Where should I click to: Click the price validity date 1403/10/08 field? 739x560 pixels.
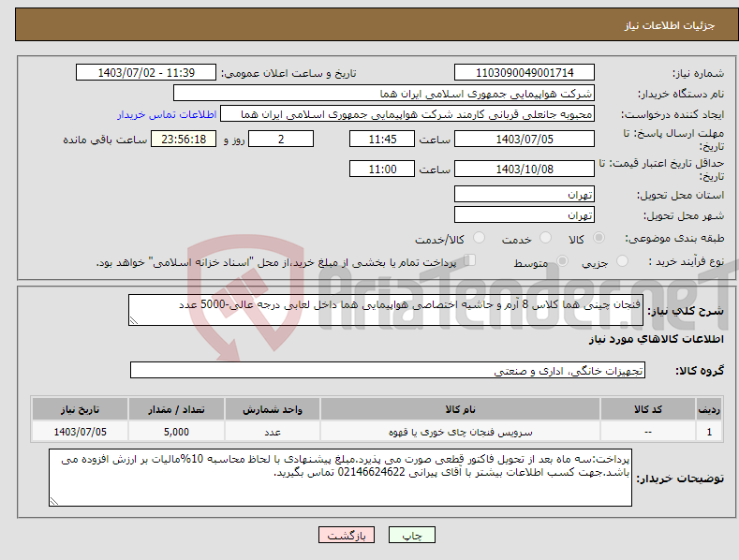tap(525, 169)
